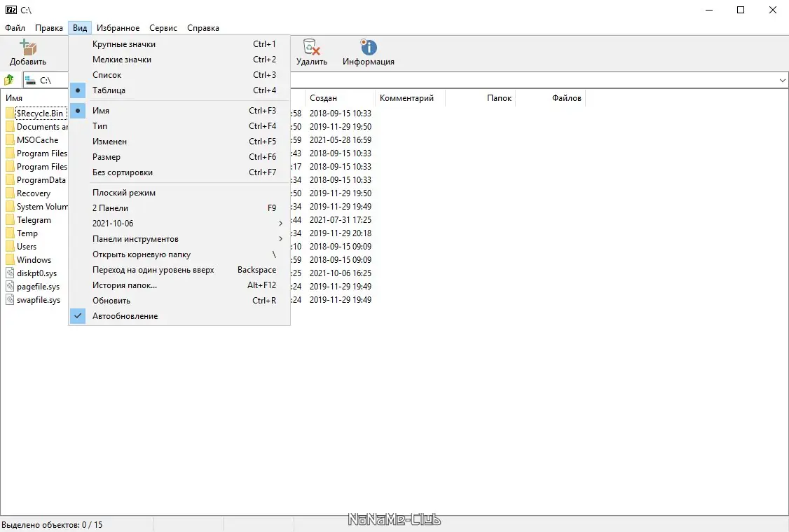Select the ProgramData folder icon
789x532 pixels.
click(10, 179)
